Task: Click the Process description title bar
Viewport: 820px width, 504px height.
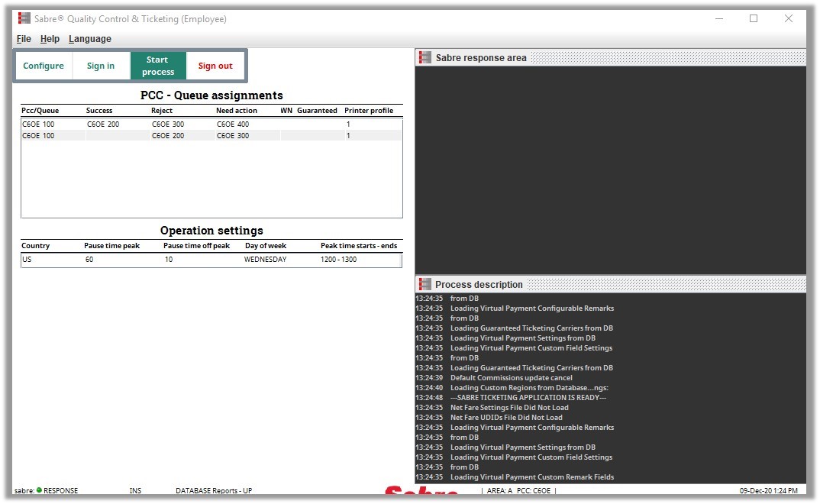Action: (x=611, y=284)
